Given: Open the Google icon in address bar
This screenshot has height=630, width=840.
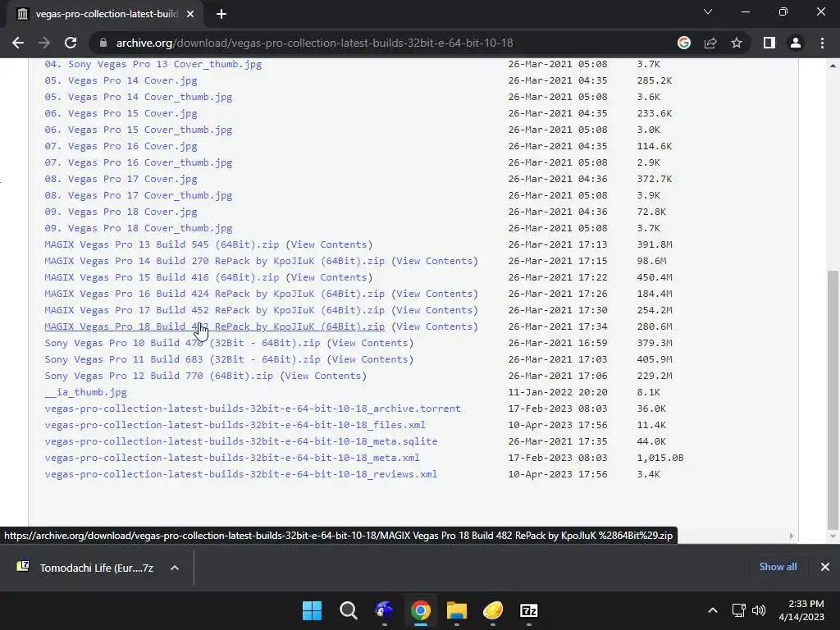Looking at the screenshot, I should coord(683,43).
